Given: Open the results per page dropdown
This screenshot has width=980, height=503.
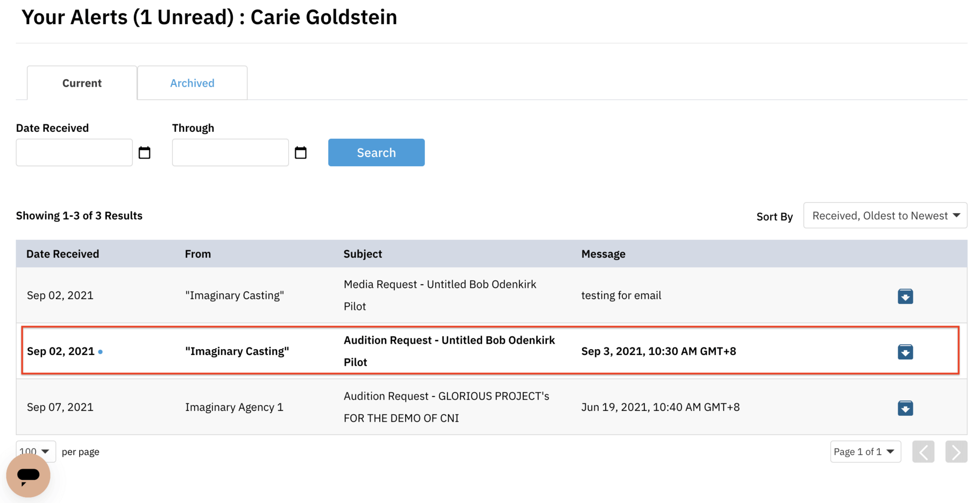Looking at the screenshot, I should 35,451.
